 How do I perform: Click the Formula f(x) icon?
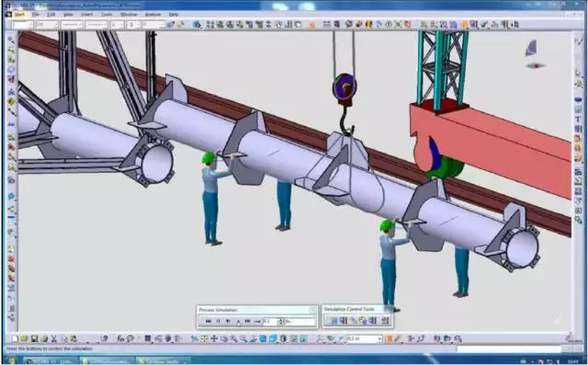coord(120,338)
